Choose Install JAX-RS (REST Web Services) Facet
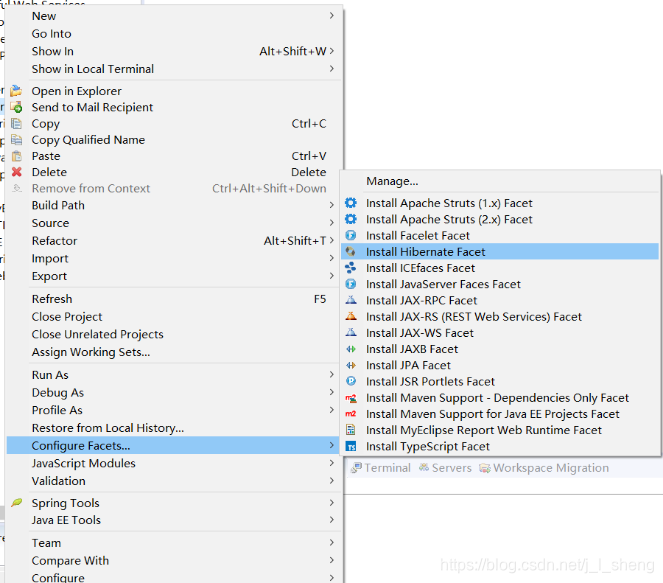Viewport: 663px width, 583px height. tap(500, 316)
